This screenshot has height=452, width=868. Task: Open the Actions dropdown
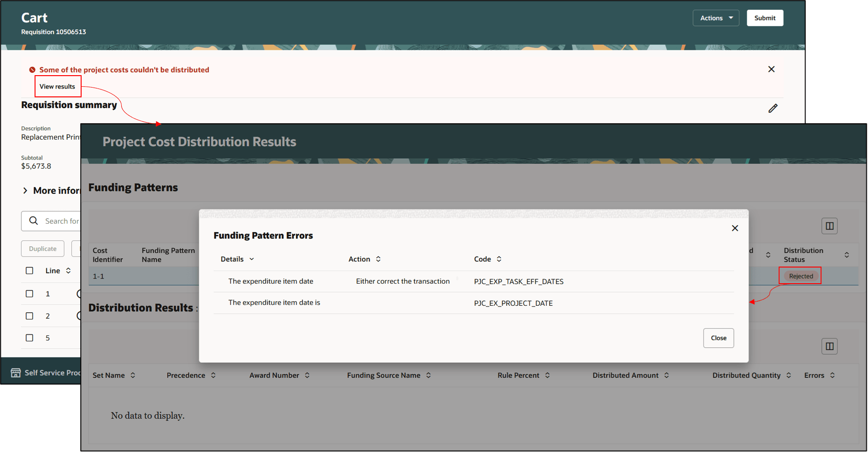(x=715, y=18)
